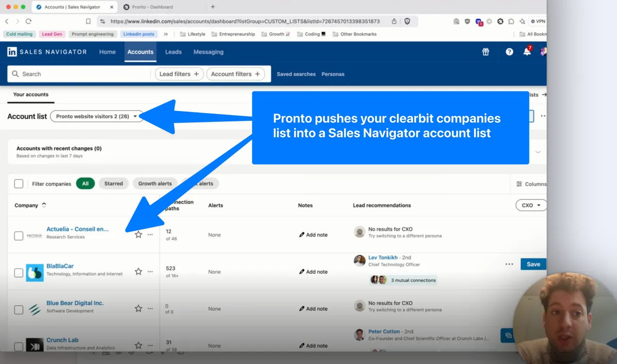Sort by the Company column header
The image size is (617, 364).
click(30, 205)
